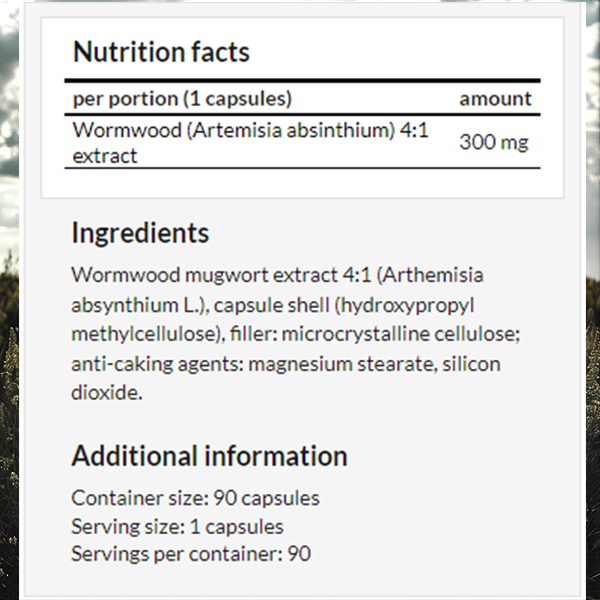The height and width of the screenshot is (600, 600).
Task: Click 'absynthium L.)' in ingredients text
Action: coord(140,305)
